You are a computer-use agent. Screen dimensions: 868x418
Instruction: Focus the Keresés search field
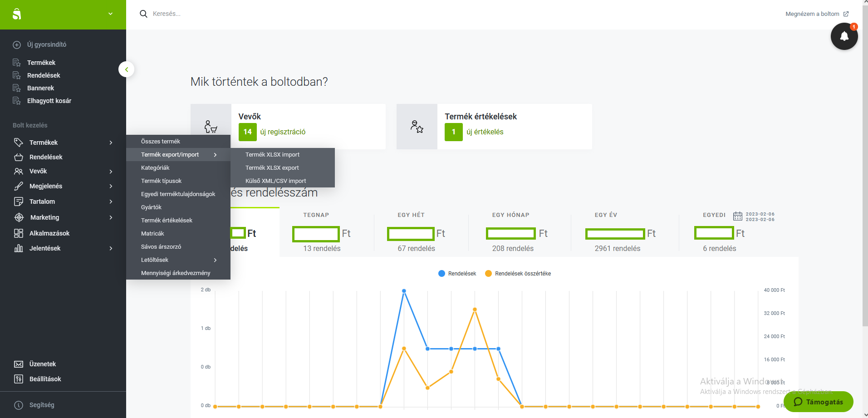click(272, 14)
